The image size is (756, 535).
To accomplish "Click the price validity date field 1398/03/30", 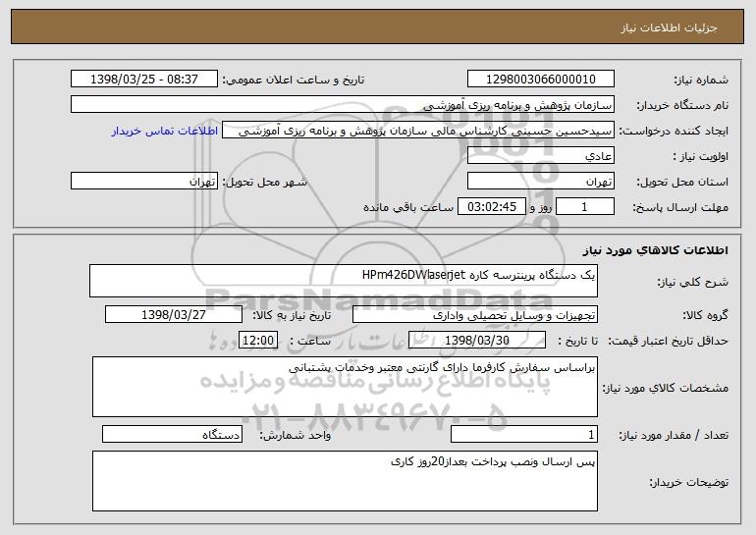I will [x=477, y=341].
